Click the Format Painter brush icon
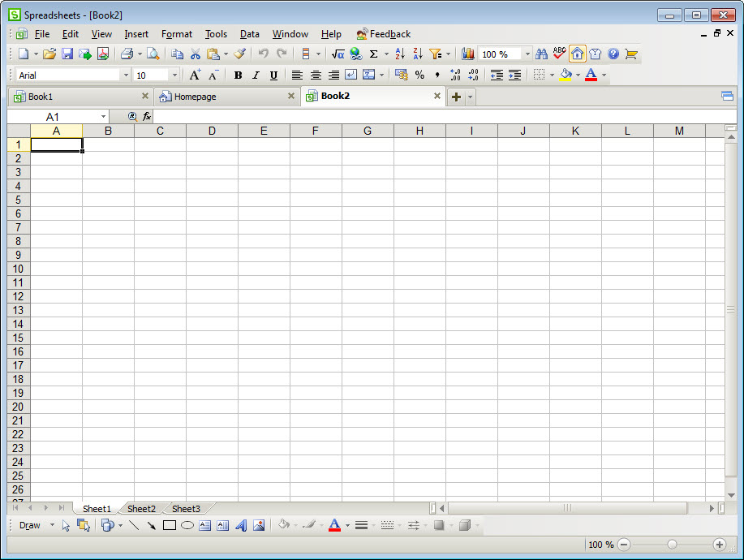744x560 pixels. click(239, 54)
